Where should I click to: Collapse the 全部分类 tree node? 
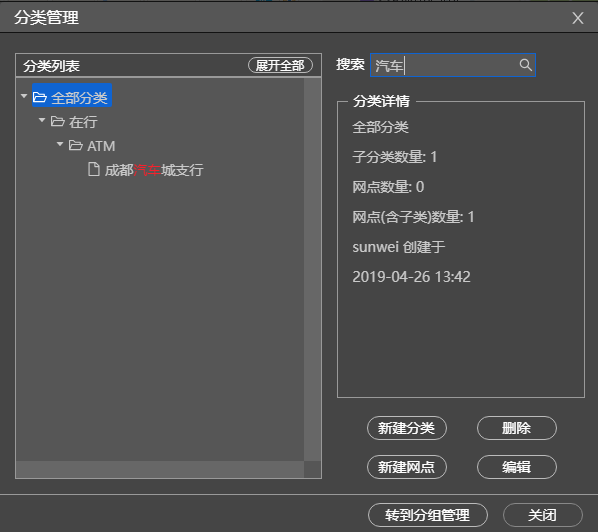click(x=24, y=96)
